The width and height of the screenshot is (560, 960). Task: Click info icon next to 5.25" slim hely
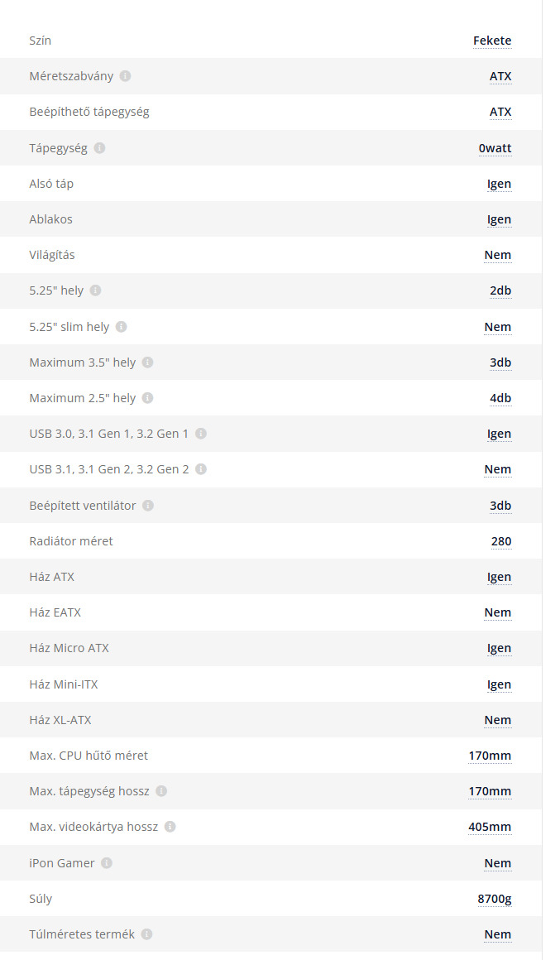click(121, 327)
